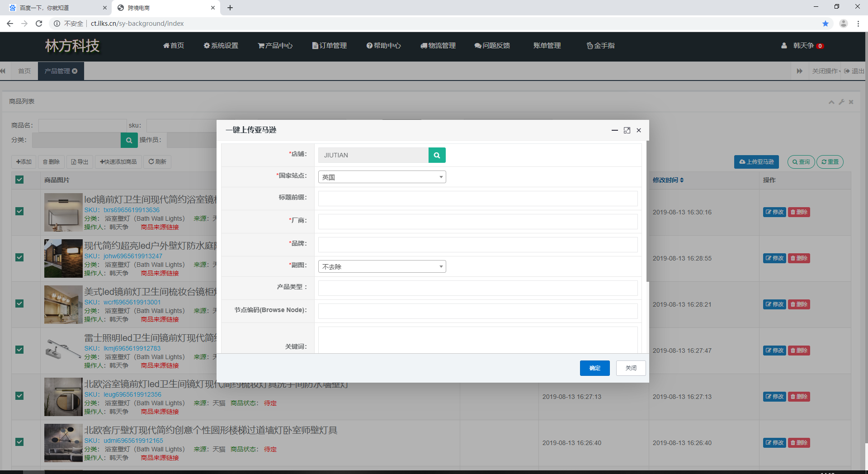The height and width of the screenshot is (474, 868).
Task: Click the site info icon in the address bar
Action: coord(57,24)
